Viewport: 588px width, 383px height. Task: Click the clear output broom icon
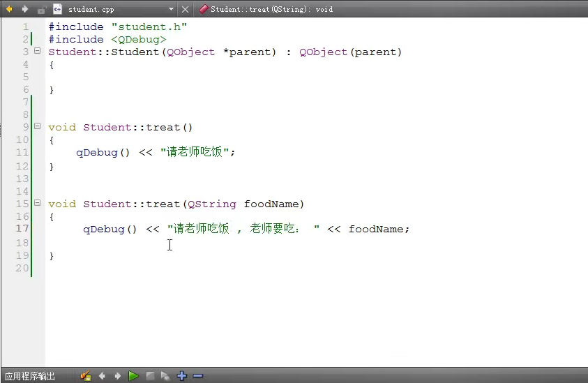click(86, 375)
